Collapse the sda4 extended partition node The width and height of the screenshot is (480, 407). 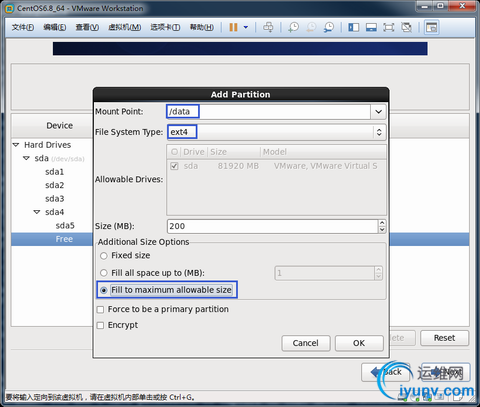37,212
